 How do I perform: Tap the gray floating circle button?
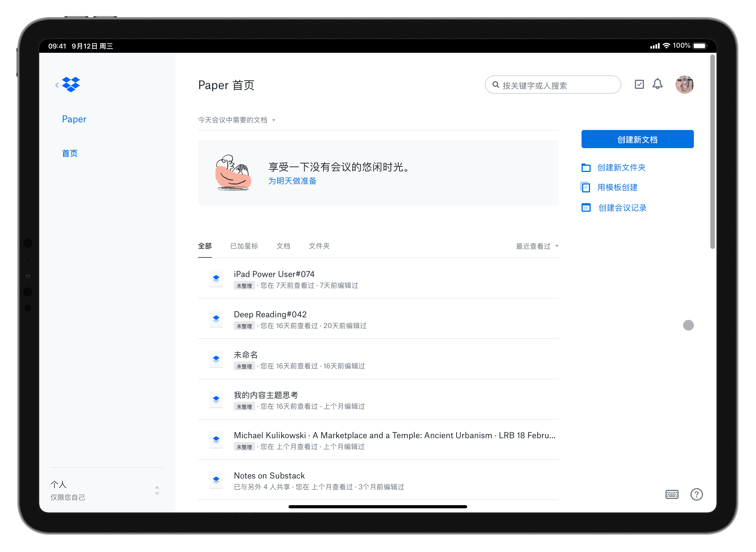(688, 326)
